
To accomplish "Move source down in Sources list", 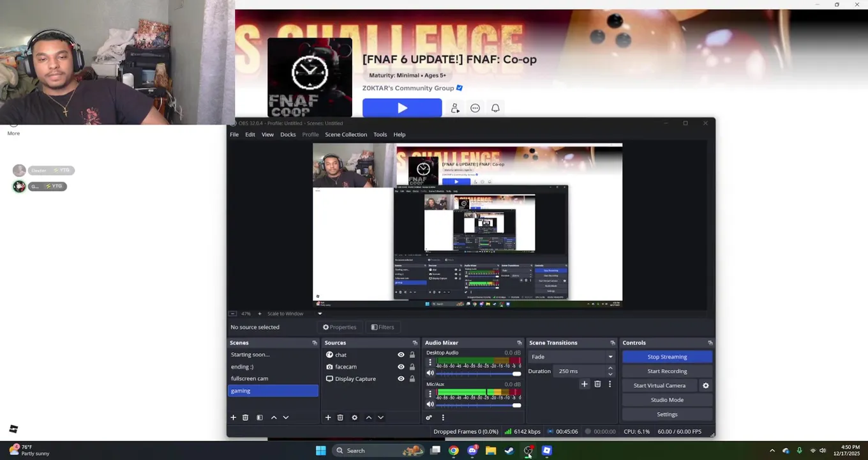I will [380, 417].
